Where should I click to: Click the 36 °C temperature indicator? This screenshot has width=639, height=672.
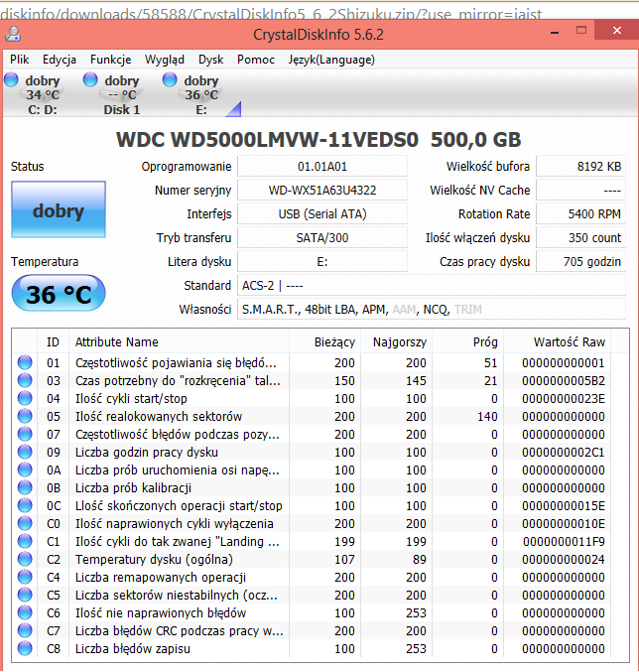pos(59,294)
